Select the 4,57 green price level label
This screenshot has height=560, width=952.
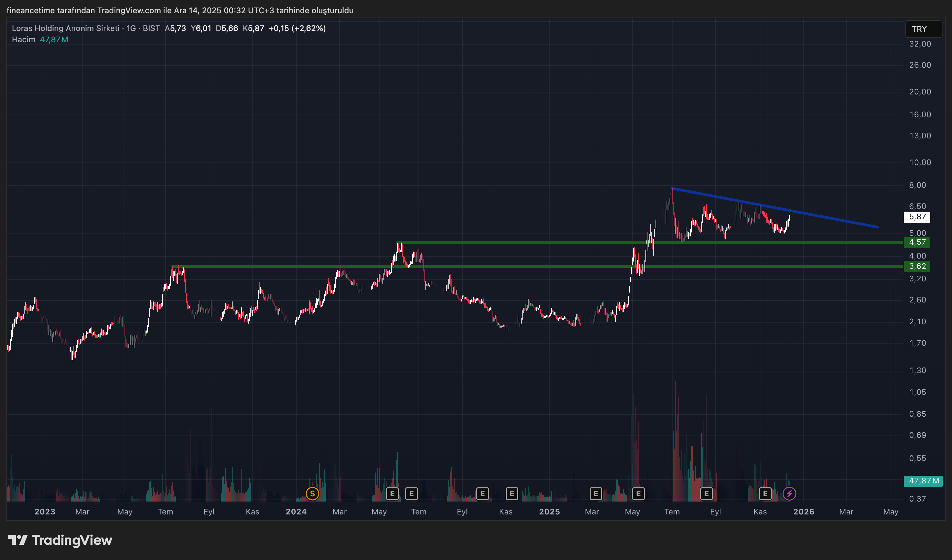point(917,242)
